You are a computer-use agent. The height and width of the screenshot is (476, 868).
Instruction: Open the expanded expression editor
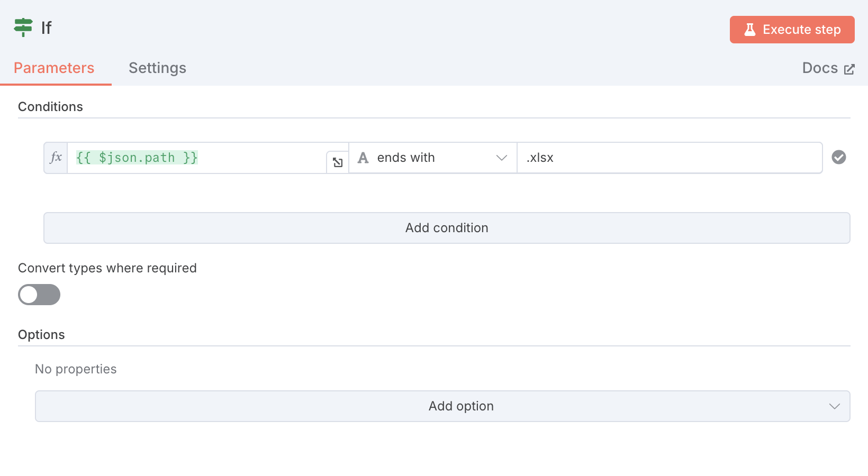pos(338,162)
